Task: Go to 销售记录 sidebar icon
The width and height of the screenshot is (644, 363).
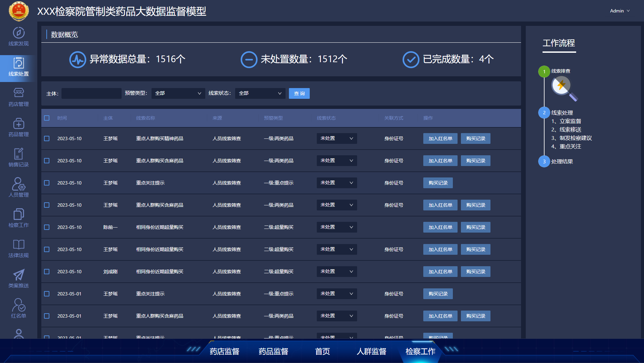Action: click(18, 154)
